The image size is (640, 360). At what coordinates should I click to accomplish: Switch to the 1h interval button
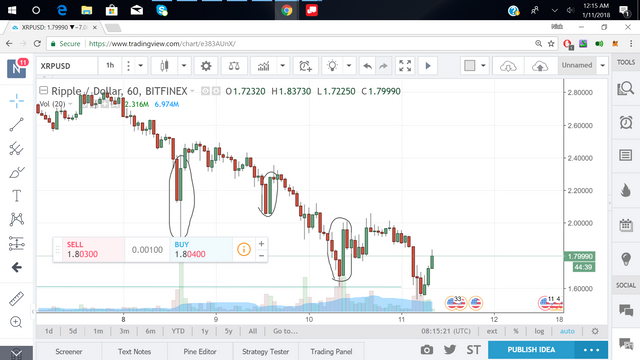point(110,66)
